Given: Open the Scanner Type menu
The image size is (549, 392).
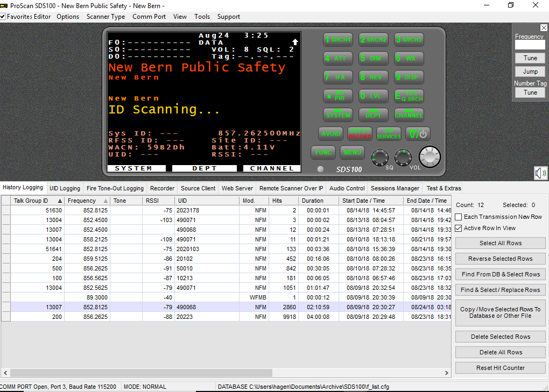Looking at the screenshot, I should 105,17.
